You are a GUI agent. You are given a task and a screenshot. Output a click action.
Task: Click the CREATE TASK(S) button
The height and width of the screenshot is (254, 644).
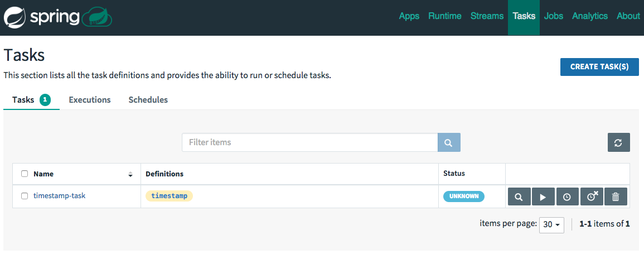click(599, 66)
